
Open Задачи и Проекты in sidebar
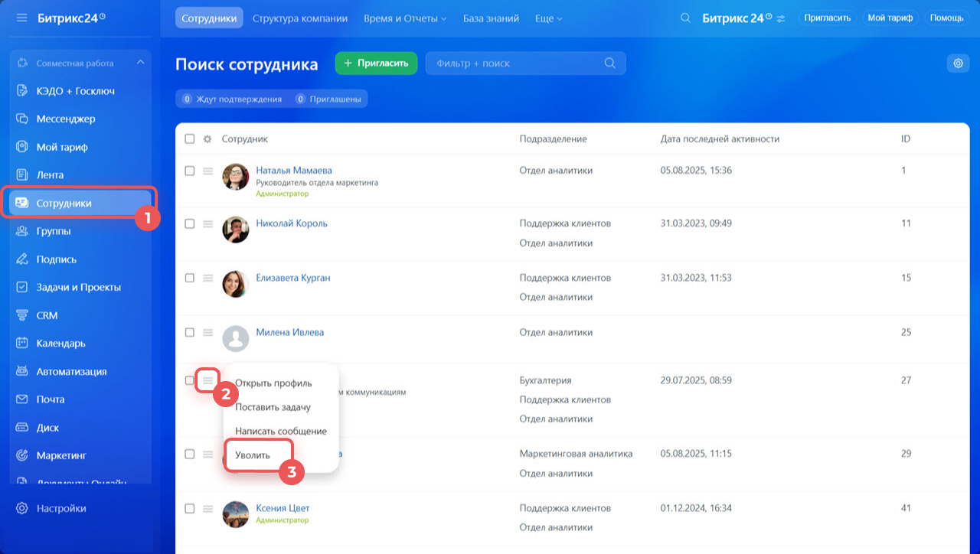click(80, 287)
